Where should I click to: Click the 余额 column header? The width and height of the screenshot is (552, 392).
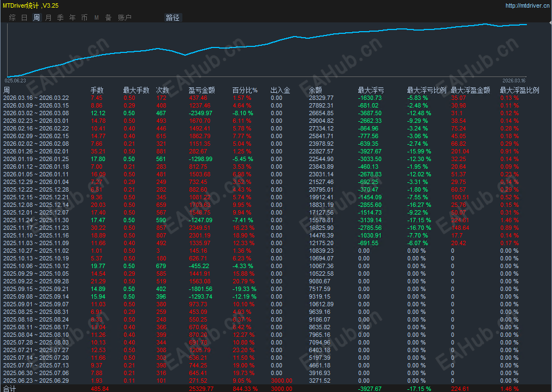coord(316,90)
